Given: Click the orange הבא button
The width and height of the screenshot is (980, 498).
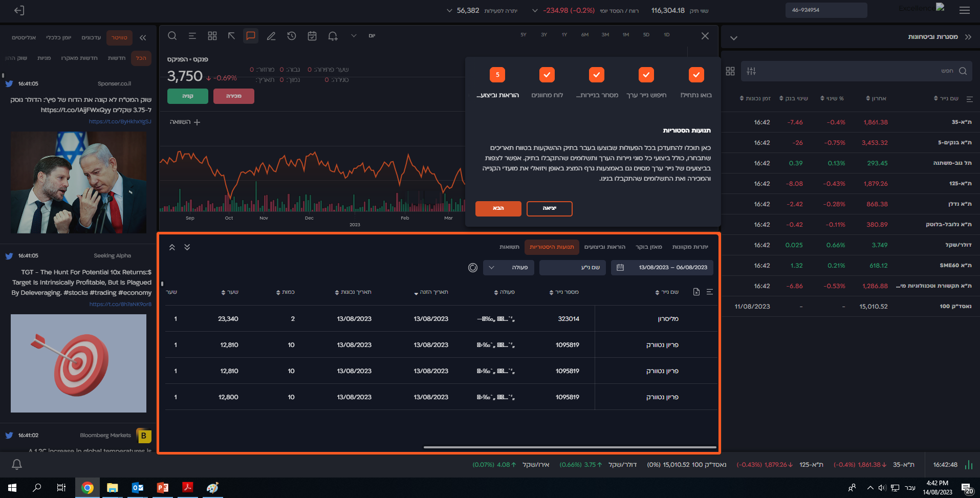Looking at the screenshot, I should coord(498,208).
